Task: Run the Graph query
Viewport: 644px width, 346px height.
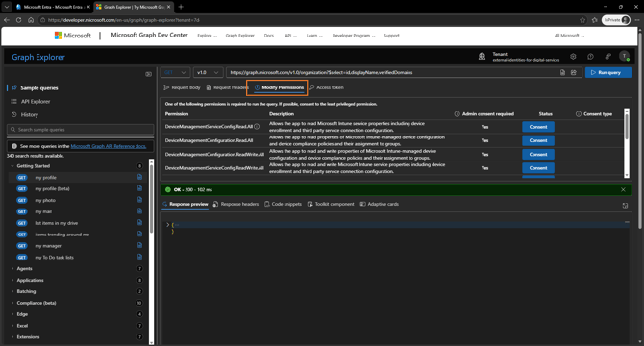Action: (607, 73)
